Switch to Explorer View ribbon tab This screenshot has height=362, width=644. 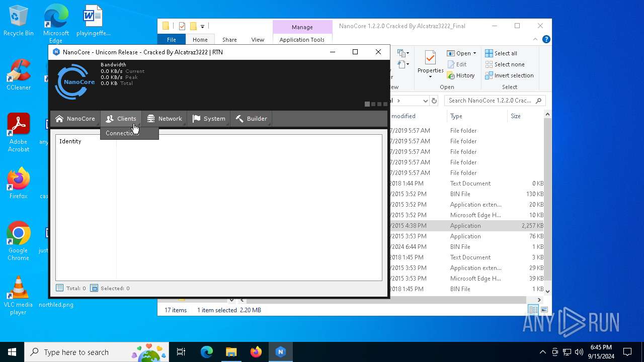tap(258, 40)
